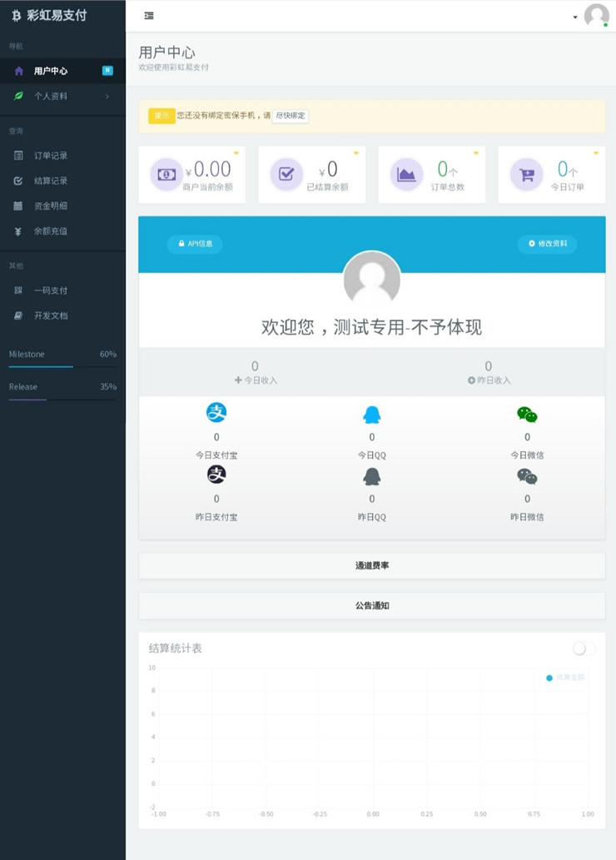
Task: Click the blue 今日QQ penguin icon
Action: [371, 415]
